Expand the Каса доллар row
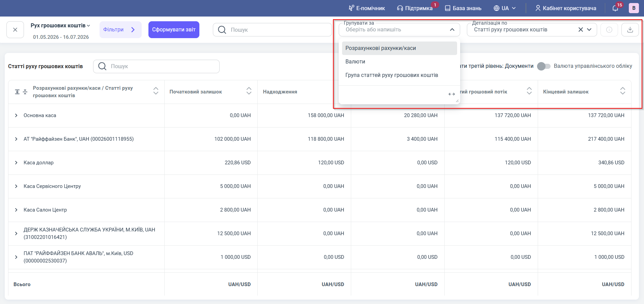The width and height of the screenshot is (644, 304). click(x=16, y=163)
